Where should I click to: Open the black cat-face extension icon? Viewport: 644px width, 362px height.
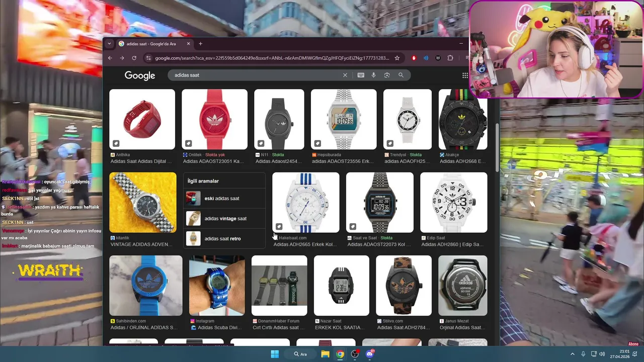(x=438, y=58)
